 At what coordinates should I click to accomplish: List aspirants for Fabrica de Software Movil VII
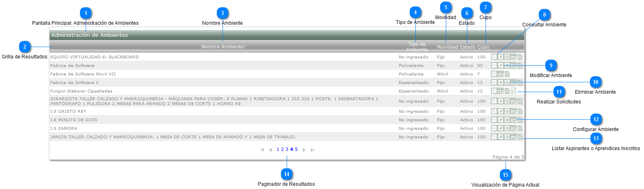coord(507,74)
